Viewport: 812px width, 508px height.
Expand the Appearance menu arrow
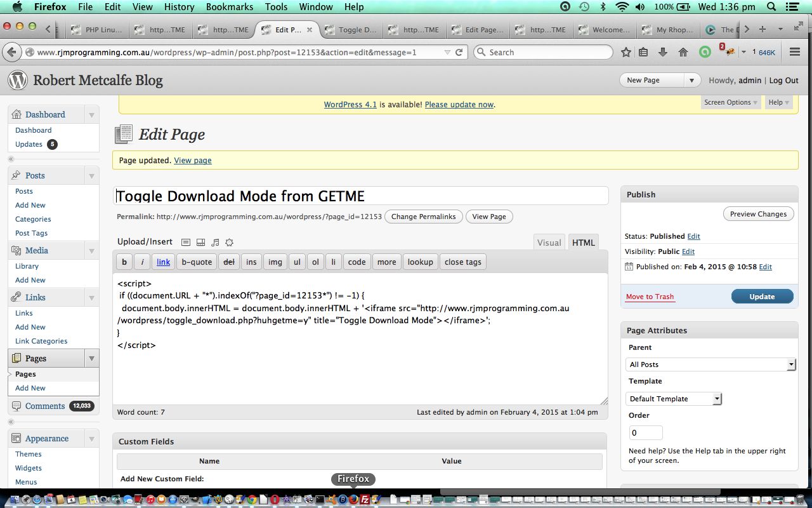tap(91, 439)
